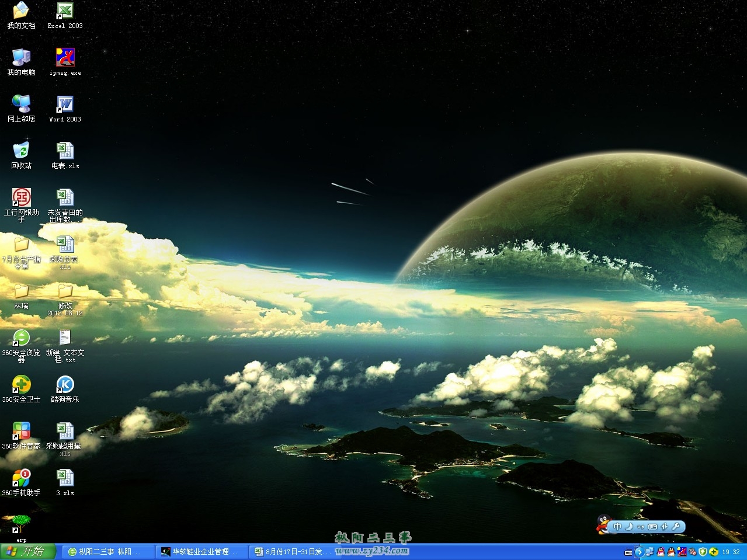Open the ipmsg messenger tray icon
The width and height of the screenshot is (747, 560).
coord(682,552)
